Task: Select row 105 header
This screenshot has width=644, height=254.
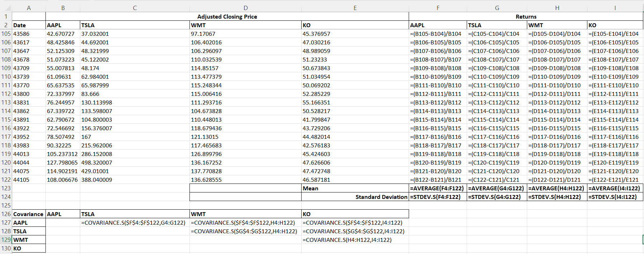Action: coord(6,34)
